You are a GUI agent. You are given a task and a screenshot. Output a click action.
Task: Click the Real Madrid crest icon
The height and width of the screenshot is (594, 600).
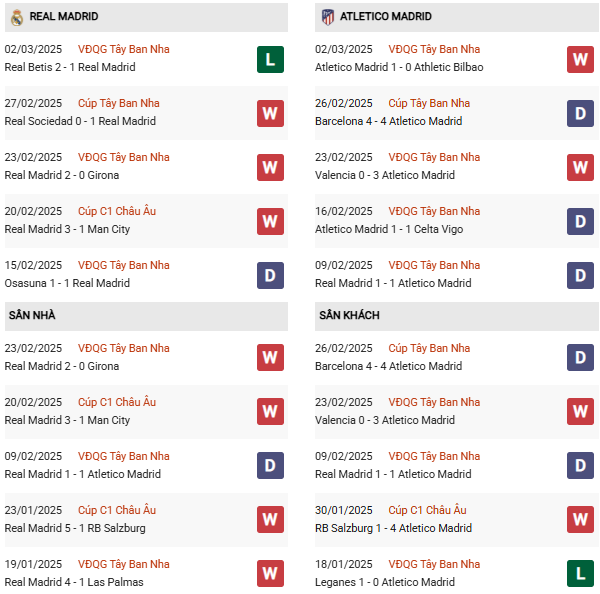[x=16, y=17]
